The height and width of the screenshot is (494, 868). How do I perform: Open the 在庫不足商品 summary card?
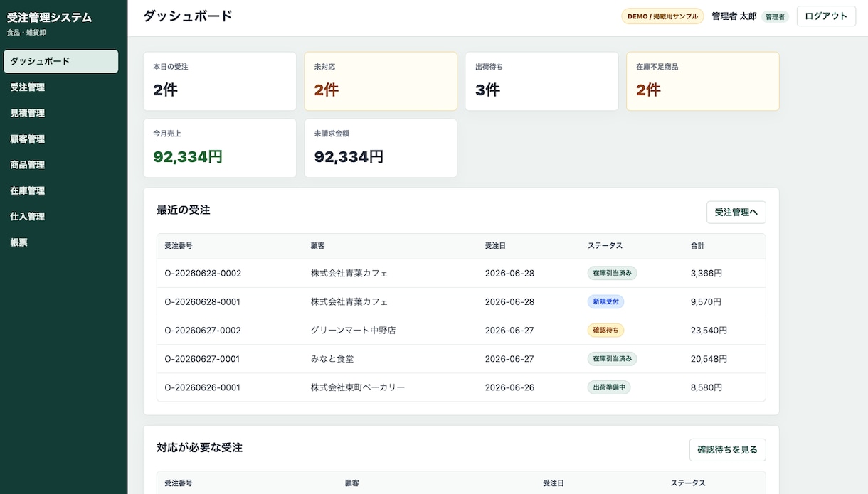click(x=703, y=81)
